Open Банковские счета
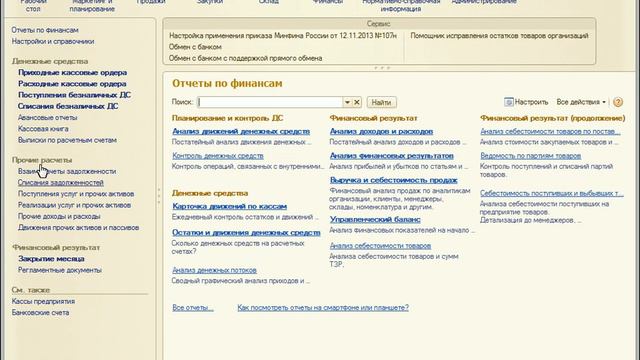640x360 pixels. (x=40, y=313)
